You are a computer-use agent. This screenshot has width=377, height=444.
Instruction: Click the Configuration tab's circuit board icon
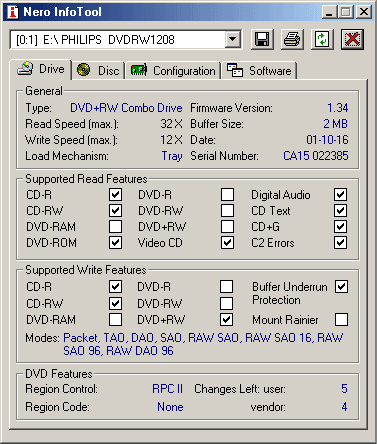(x=139, y=70)
